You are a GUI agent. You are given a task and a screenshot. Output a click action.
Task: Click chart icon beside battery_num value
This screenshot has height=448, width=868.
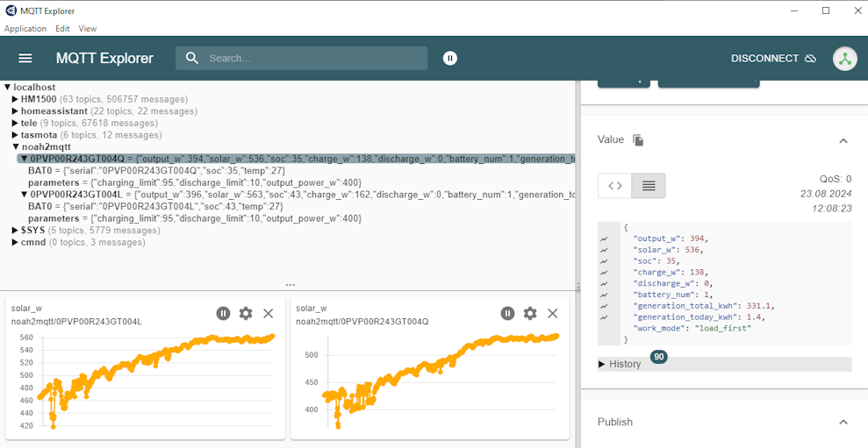[604, 295]
